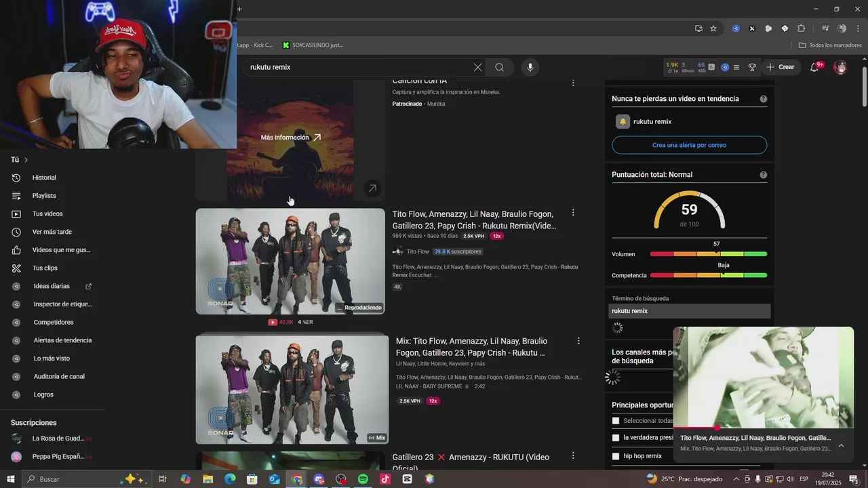
Task: Open the SOYCASILINDO bookmark
Action: [313, 45]
